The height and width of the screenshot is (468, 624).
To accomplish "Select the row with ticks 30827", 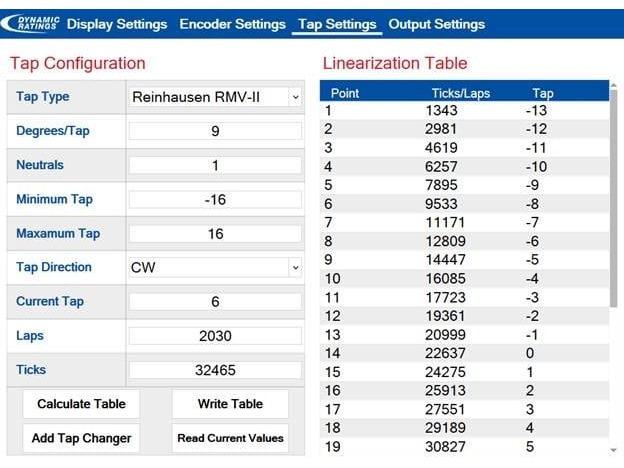I will click(464, 447).
